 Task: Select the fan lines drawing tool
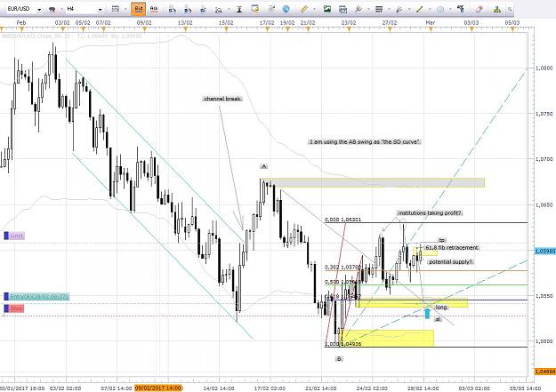tap(399, 9)
